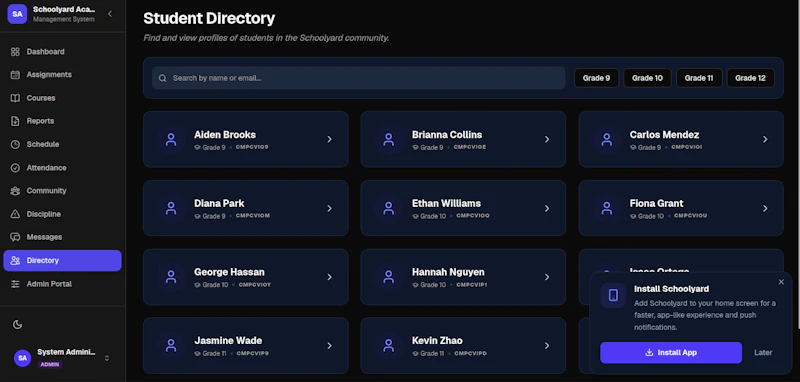The width and height of the screenshot is (800, 382).
Task: Click the Student Directory heading
Action: [x=209, y=19]
